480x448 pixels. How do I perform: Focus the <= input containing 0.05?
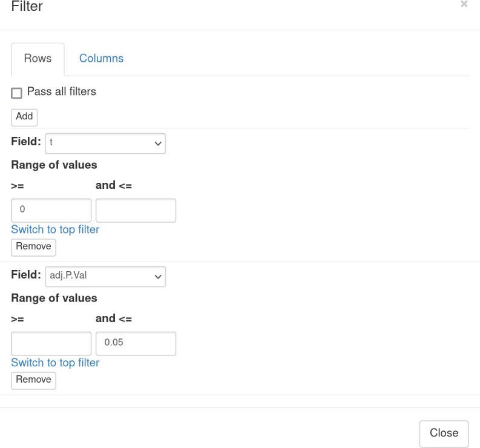click(x=136, y=343)
